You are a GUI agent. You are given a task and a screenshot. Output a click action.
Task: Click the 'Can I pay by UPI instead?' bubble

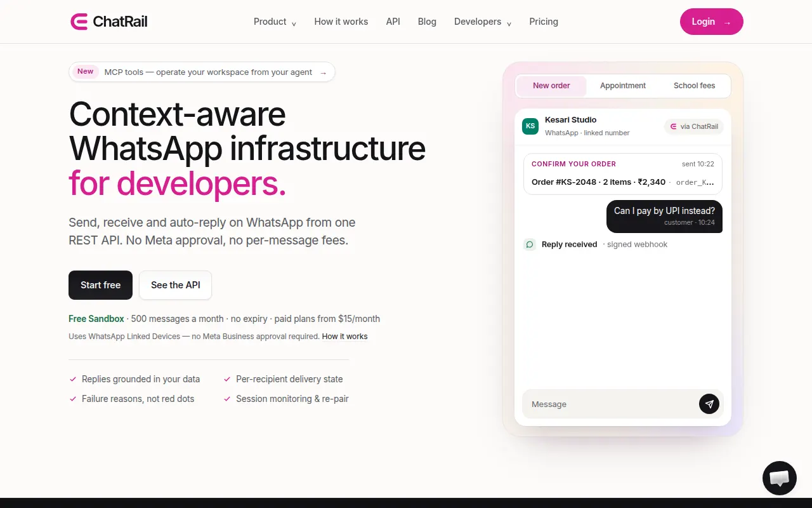(664, 216)
